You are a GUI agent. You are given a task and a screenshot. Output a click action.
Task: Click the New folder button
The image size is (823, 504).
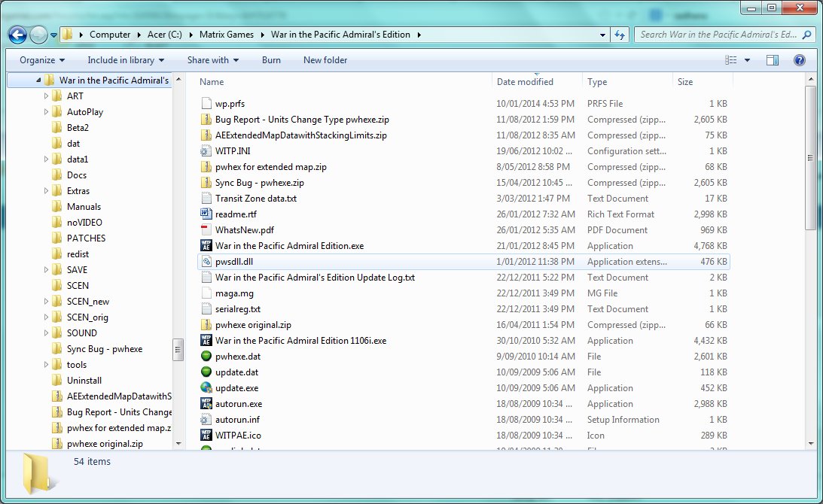[x=325, y=60]
